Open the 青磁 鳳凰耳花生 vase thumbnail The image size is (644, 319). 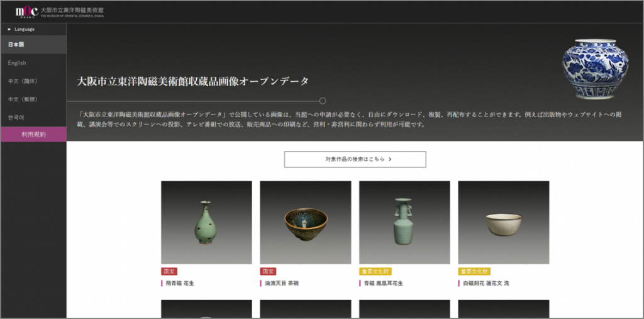(404, 222)
